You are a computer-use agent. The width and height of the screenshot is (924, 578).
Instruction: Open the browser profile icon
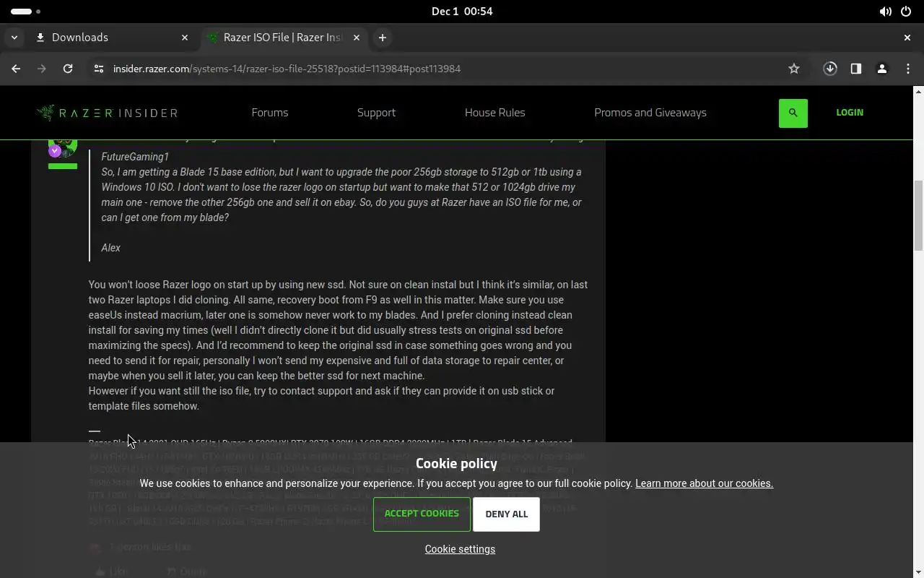point(882,69)
